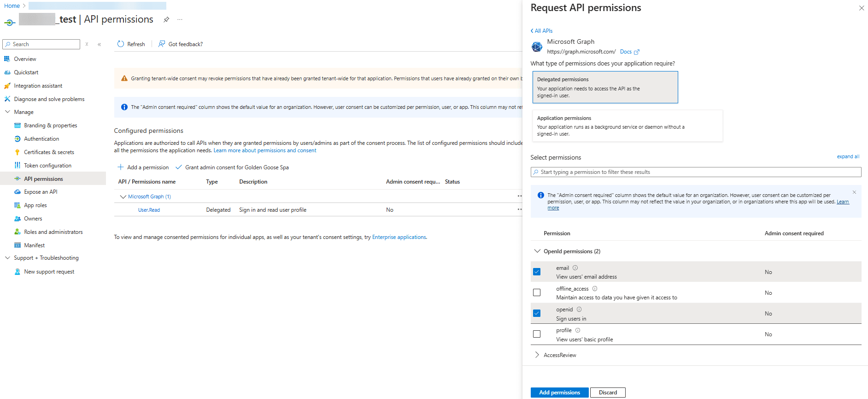Click Grant admin consent for Golden Goose Spa
The height and width of the screenshot is (399, 868).
(x=232, y=167)
